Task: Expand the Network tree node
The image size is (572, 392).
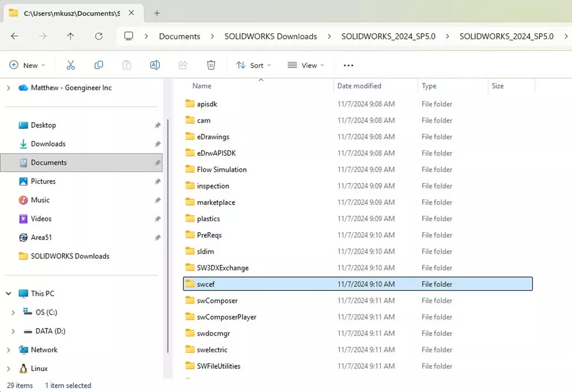Action: (8, 349)
